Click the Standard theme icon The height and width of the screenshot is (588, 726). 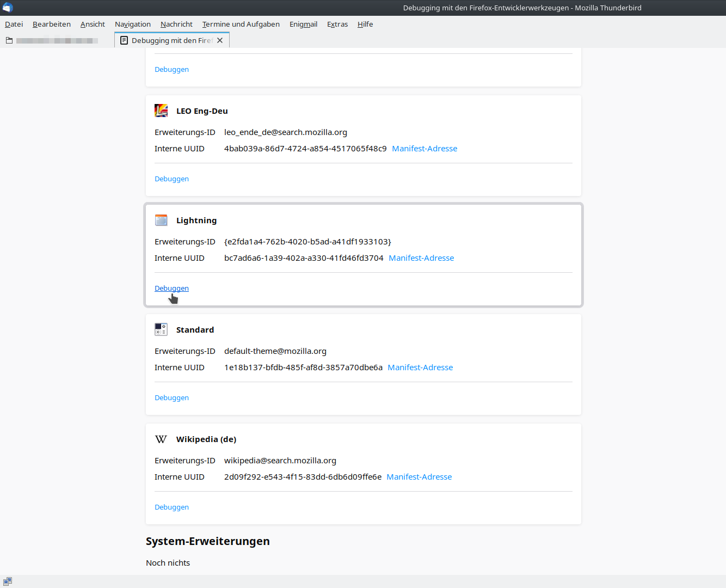point(161,329)
